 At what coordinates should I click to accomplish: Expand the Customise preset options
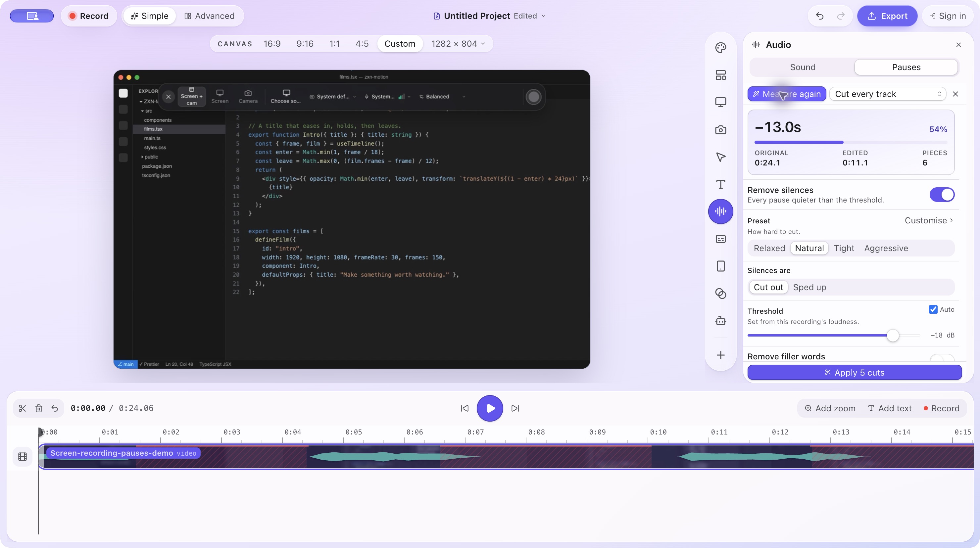(x=929, y=221)
